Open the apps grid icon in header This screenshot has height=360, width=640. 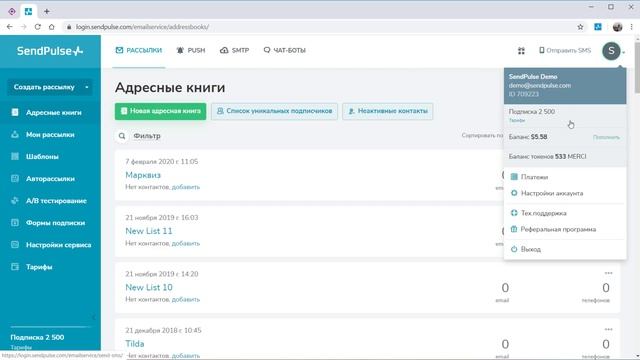521,51
